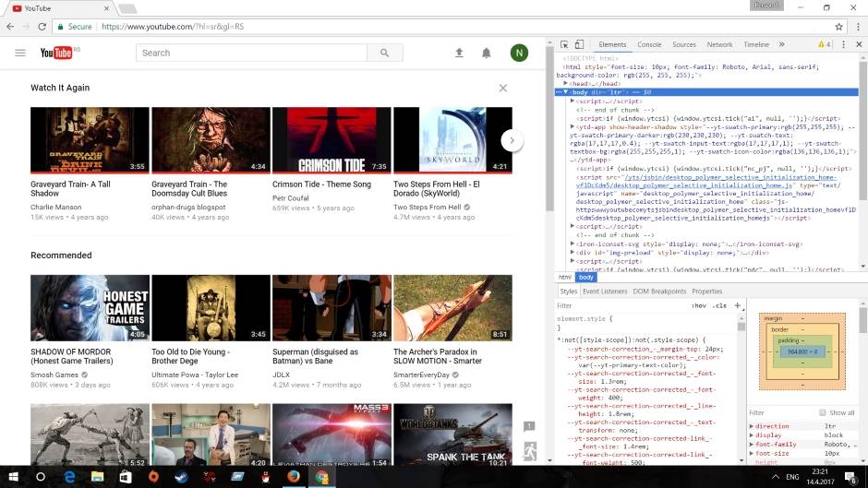
Task: Click the Styles filter input
Action: (621, 305)
